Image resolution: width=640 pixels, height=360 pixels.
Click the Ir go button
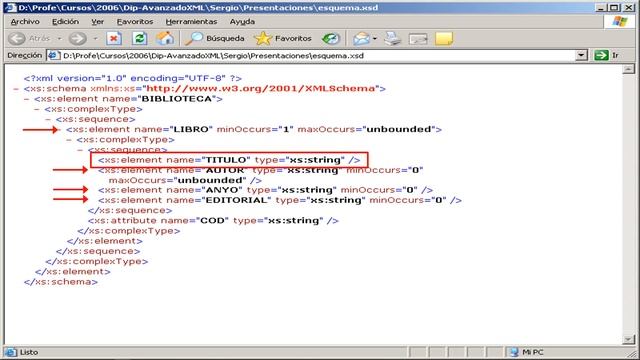pos(607,55)
